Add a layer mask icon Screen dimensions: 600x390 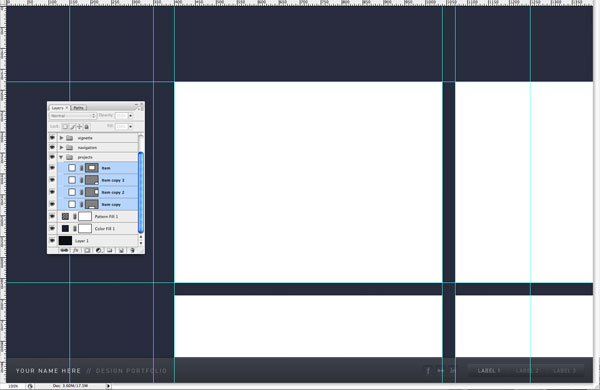87,250
